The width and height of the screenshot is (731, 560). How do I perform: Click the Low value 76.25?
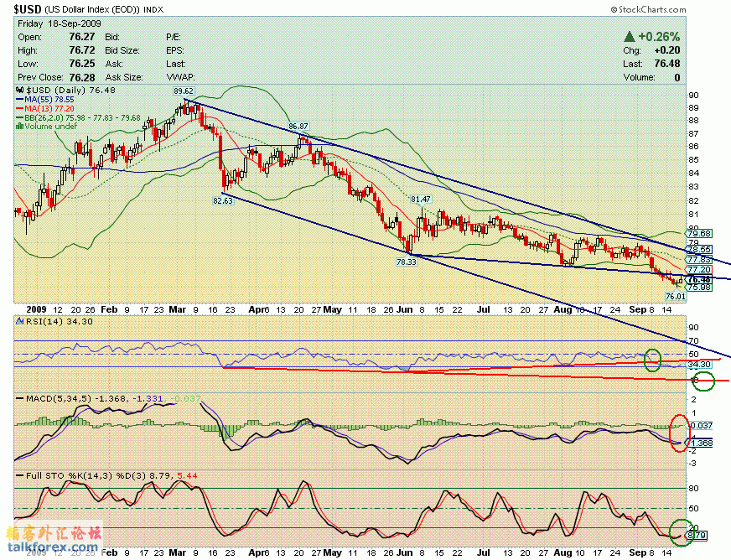(x=81, y=64)
